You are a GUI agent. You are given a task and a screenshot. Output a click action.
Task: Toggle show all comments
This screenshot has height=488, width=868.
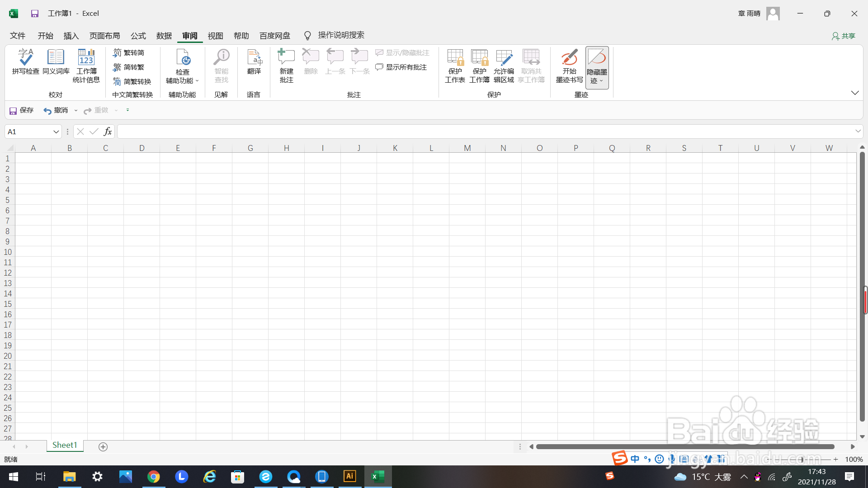coord(401,67)
